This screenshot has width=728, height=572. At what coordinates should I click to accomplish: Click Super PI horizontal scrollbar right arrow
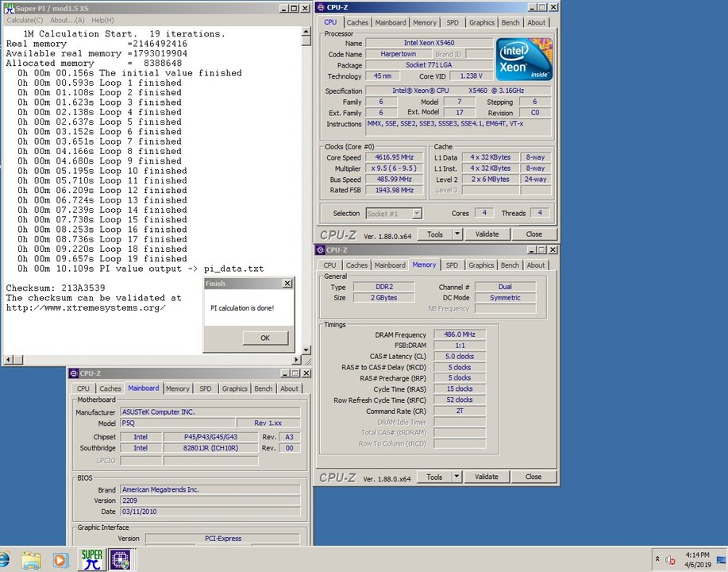pos(297,360)
